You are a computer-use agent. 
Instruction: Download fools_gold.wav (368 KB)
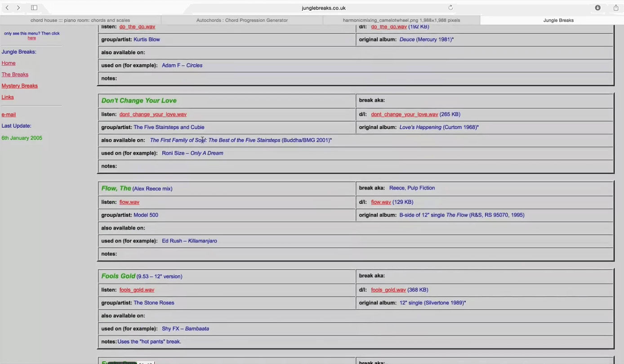[x=388, y=290]
